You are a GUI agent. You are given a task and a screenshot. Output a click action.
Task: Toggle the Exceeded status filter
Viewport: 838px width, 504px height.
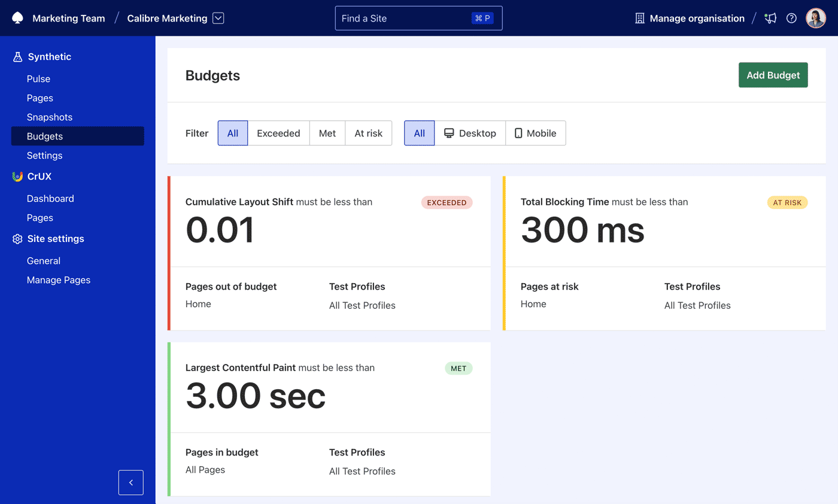click(x=278, y=133)
